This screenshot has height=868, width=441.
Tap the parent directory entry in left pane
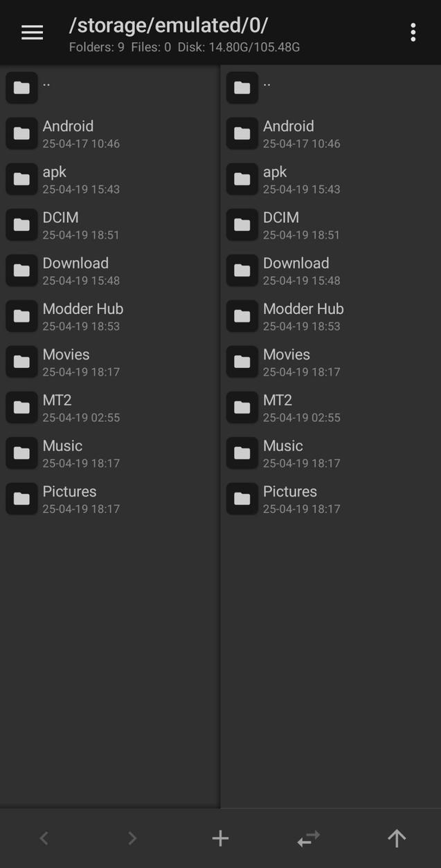[46, 86]
